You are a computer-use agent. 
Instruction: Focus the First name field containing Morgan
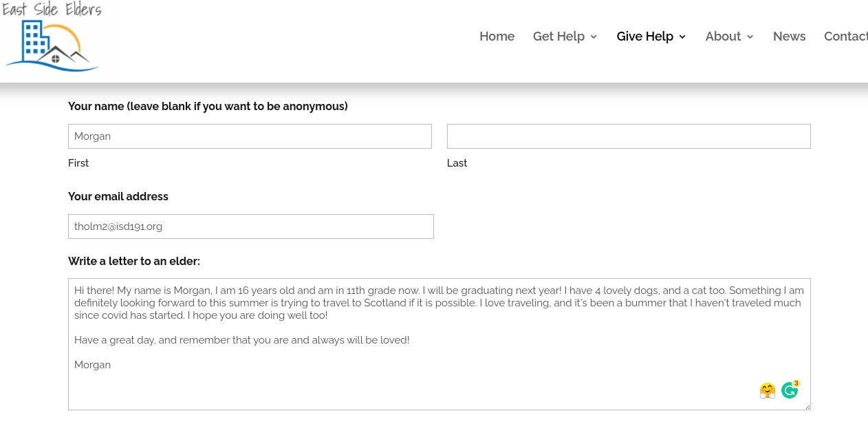click(250, 136)
